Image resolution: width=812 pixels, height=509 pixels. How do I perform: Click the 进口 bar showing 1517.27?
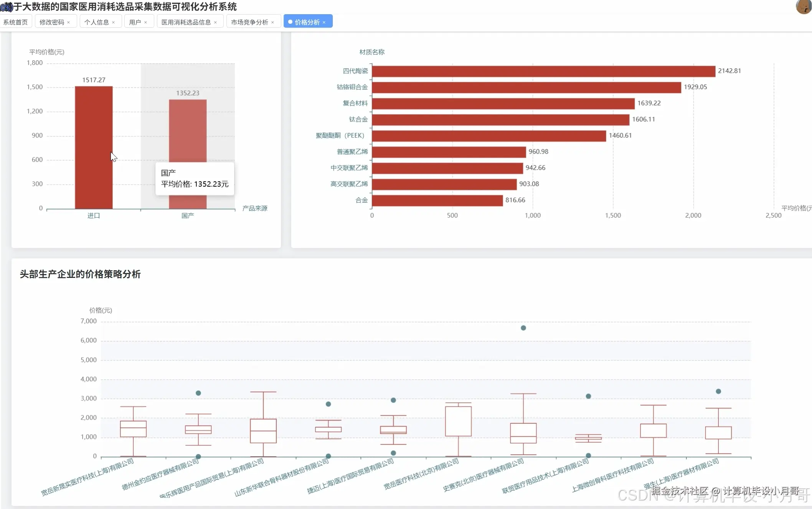point(94,148)
